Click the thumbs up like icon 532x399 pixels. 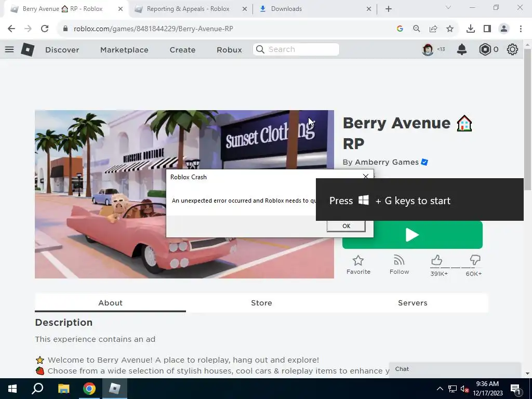(x=436, y=260)
